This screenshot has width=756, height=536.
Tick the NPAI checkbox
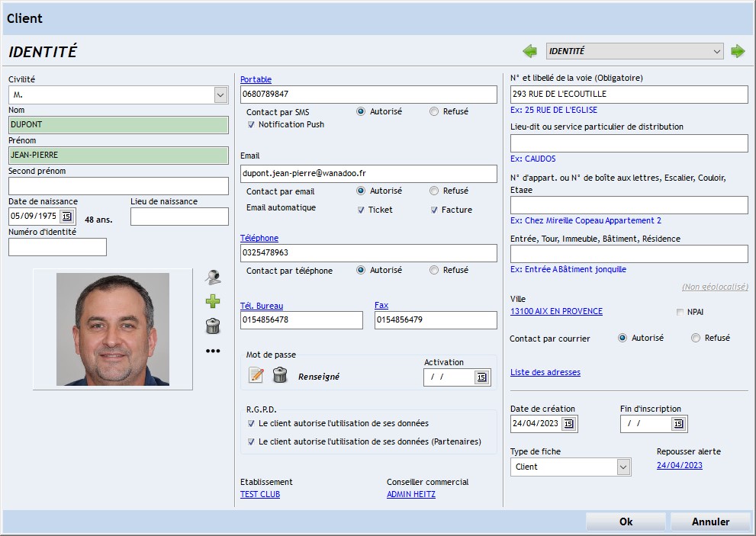pyautogui.click(x=680, y=312)
